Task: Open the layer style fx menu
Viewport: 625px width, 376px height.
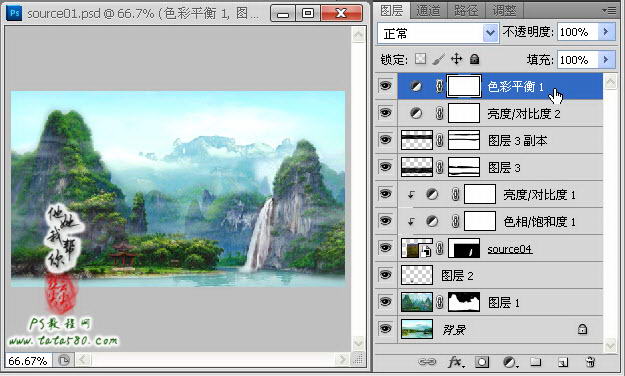Action: [x=456, y=362]
